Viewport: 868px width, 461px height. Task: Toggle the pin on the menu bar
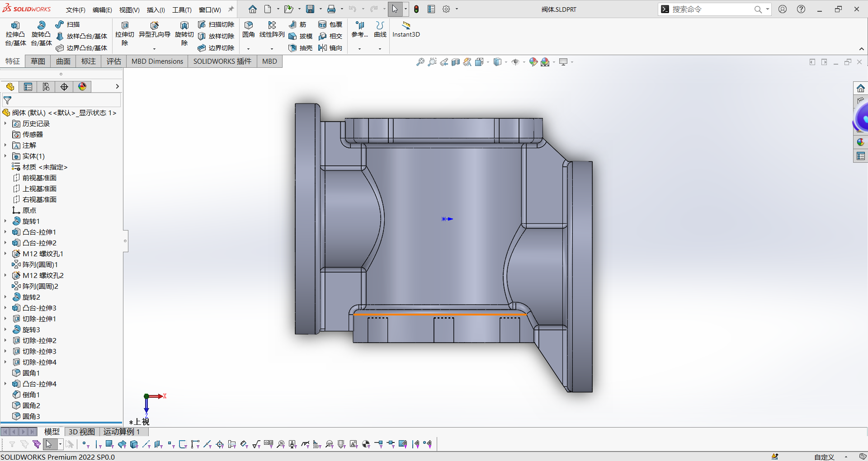coord(231,9)
